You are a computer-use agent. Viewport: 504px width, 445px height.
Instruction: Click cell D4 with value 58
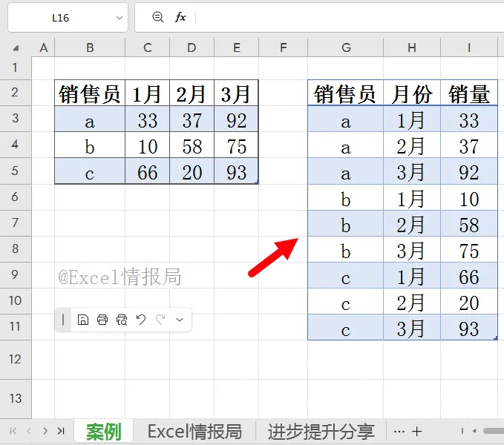[x=192, y=145]
